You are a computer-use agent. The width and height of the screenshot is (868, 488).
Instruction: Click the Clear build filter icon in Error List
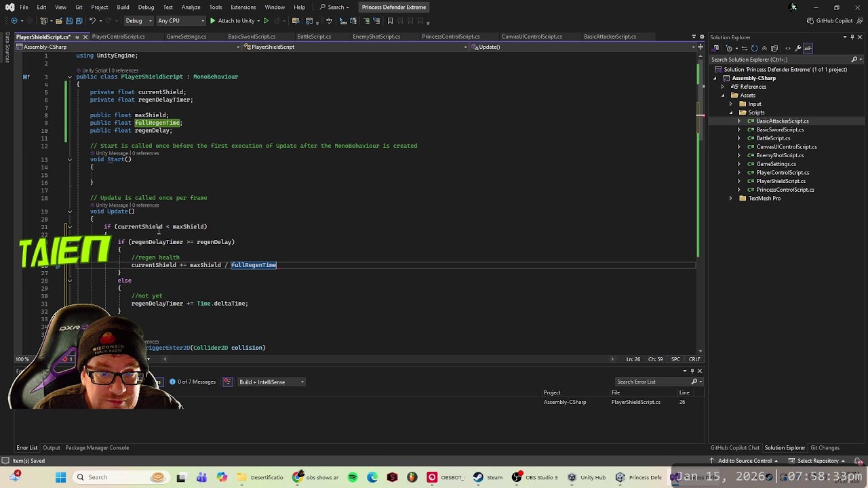(228, 382)
